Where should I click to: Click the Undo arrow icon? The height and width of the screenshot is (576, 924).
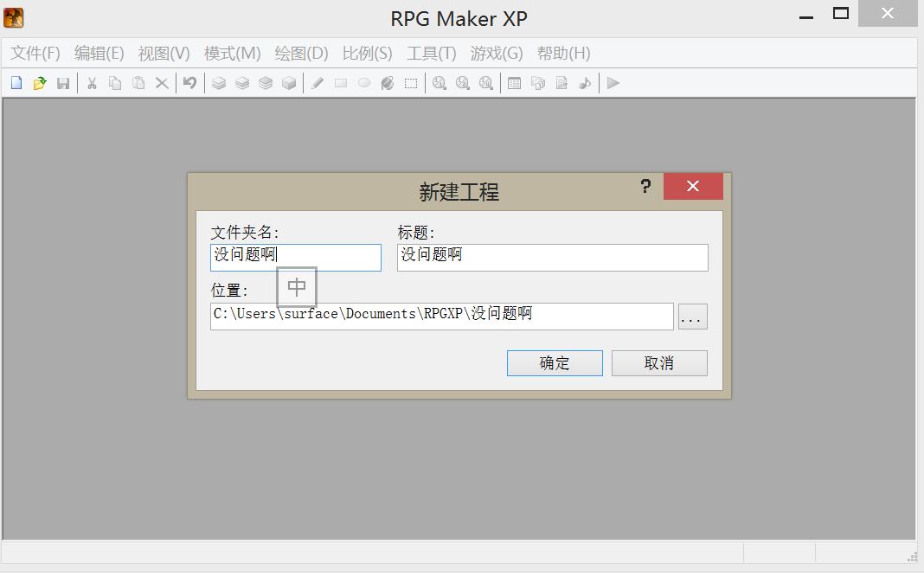click(189, 83)
